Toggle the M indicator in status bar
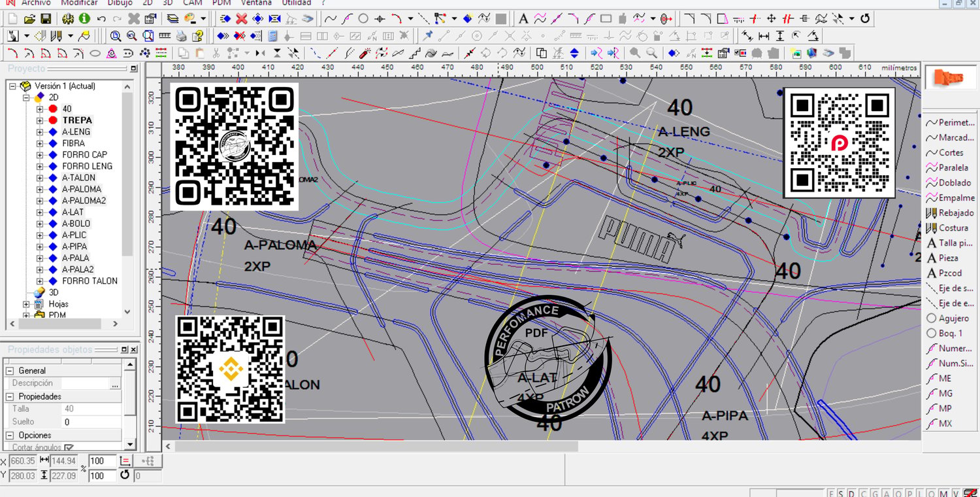980x497 pixels. pos(944,493)
